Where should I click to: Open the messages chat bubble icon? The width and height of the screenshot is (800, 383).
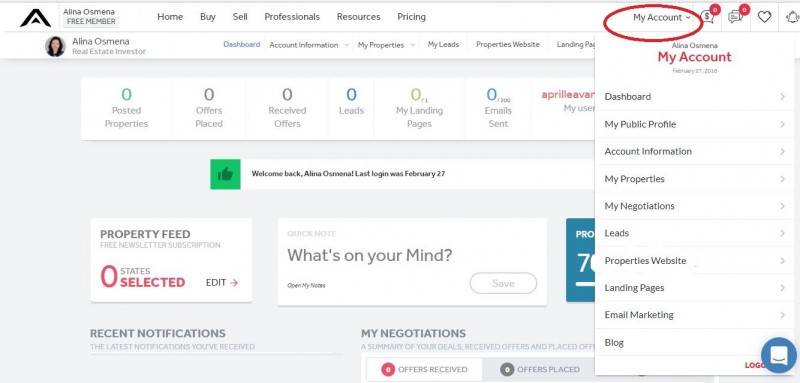pos(735,17)
